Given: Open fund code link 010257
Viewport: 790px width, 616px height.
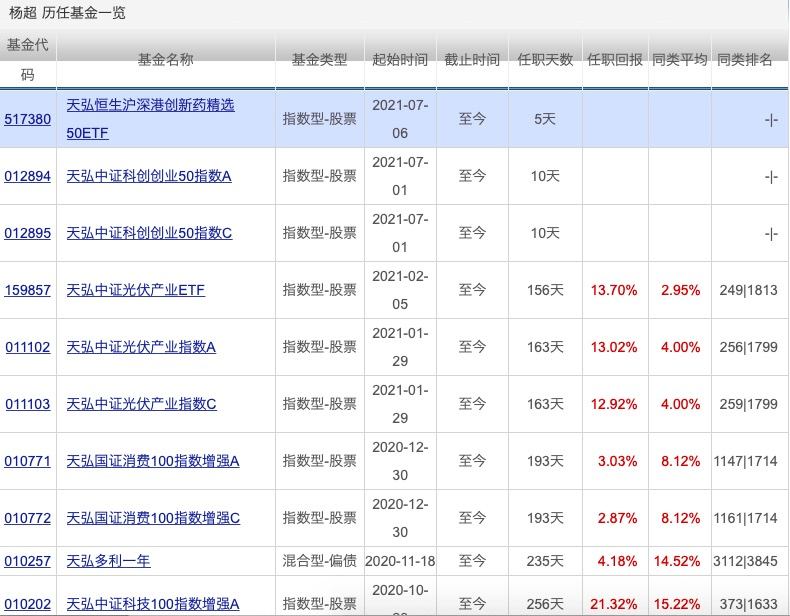Looking at the screenshot, I should 28,561.
